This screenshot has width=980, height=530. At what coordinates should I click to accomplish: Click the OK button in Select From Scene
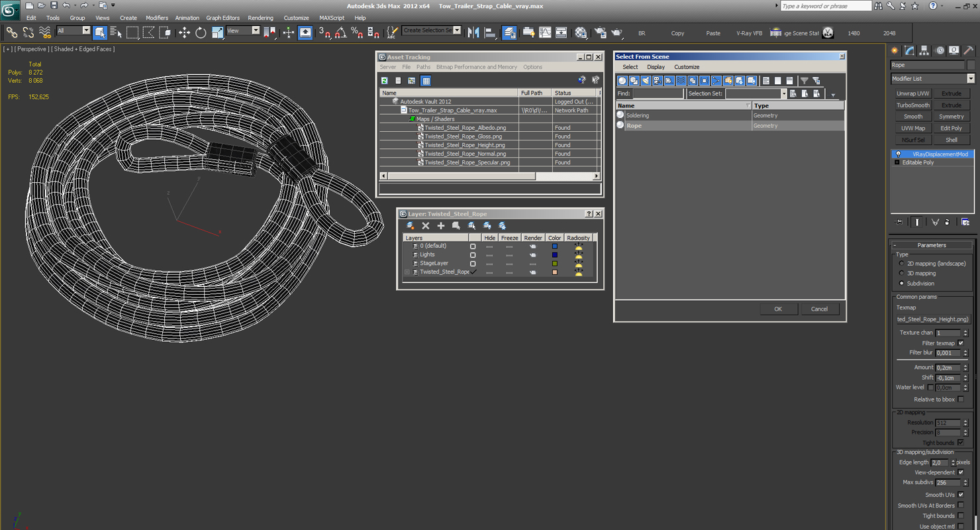[x=778, y=309]
